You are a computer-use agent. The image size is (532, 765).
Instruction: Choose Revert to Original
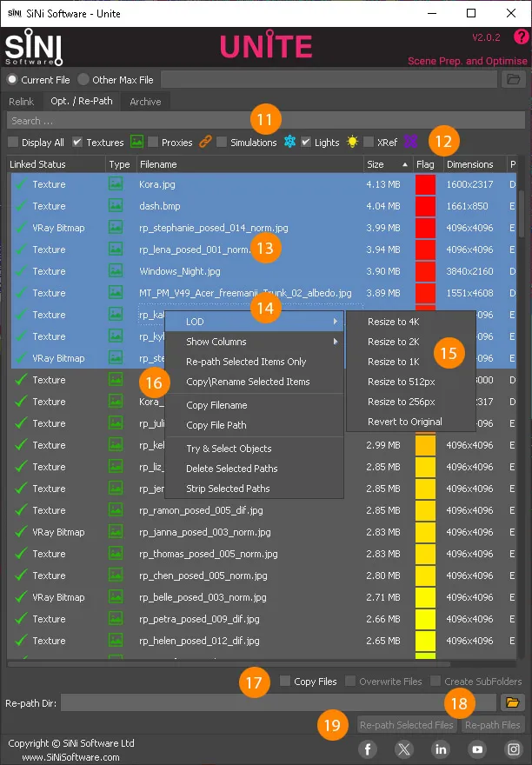(411, 422)
